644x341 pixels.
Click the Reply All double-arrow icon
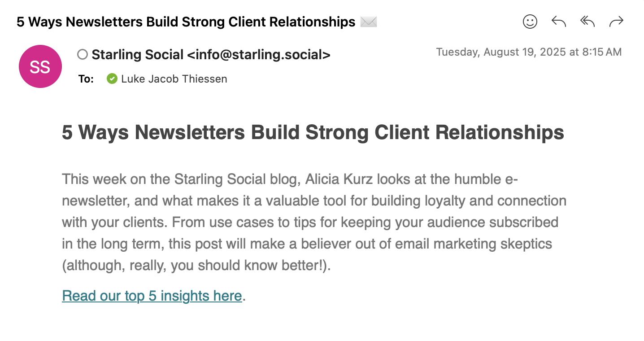tap(587, 22)
